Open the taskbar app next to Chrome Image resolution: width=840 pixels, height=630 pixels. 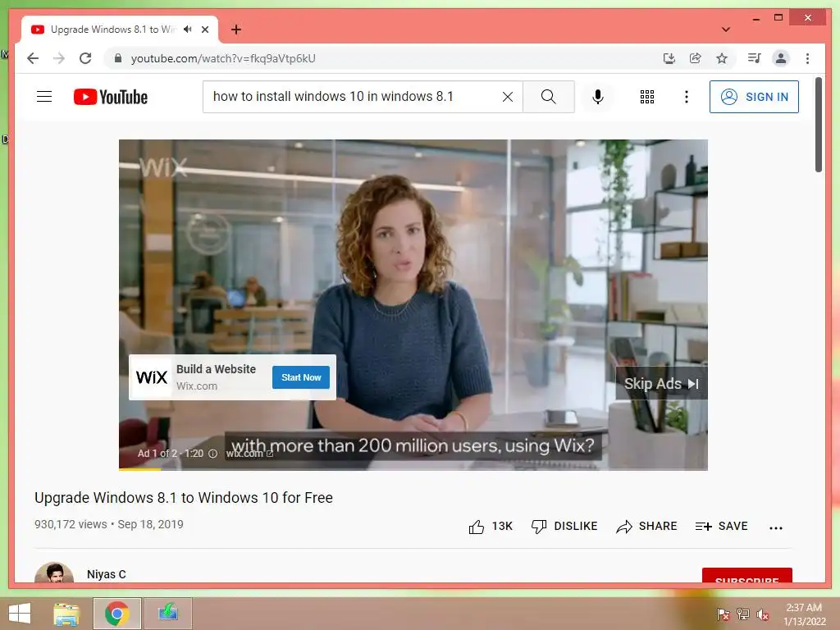pyautogui.click(x=167, y=614)
